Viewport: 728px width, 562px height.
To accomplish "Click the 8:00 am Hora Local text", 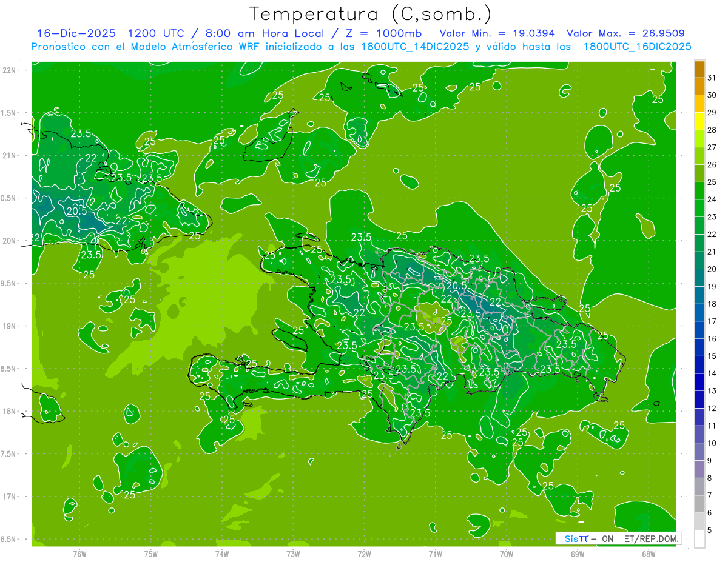I will [x=264, y=33].
